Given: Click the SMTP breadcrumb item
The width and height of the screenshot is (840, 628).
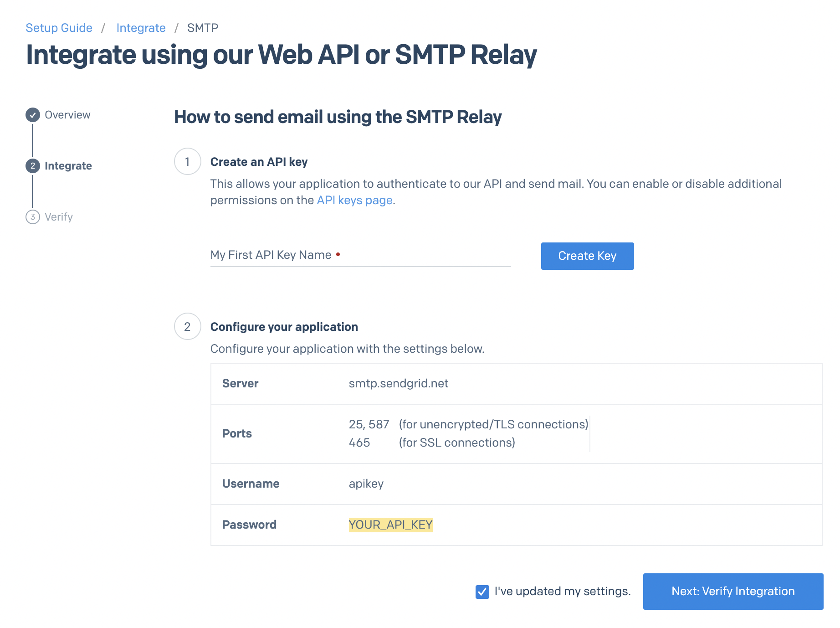Looking at the screenshot, I should click(202, 28).
